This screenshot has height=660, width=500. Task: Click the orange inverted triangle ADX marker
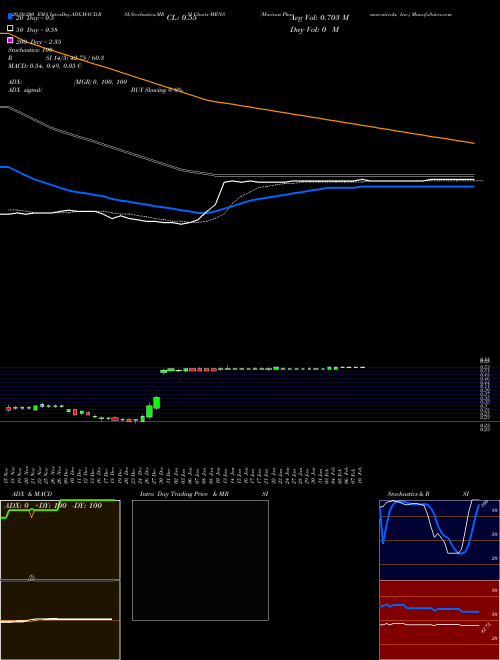(x=32, y=513)
